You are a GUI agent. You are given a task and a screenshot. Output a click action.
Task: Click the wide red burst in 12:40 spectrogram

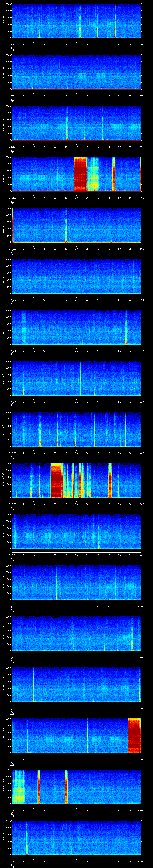(x=80, y=174)
